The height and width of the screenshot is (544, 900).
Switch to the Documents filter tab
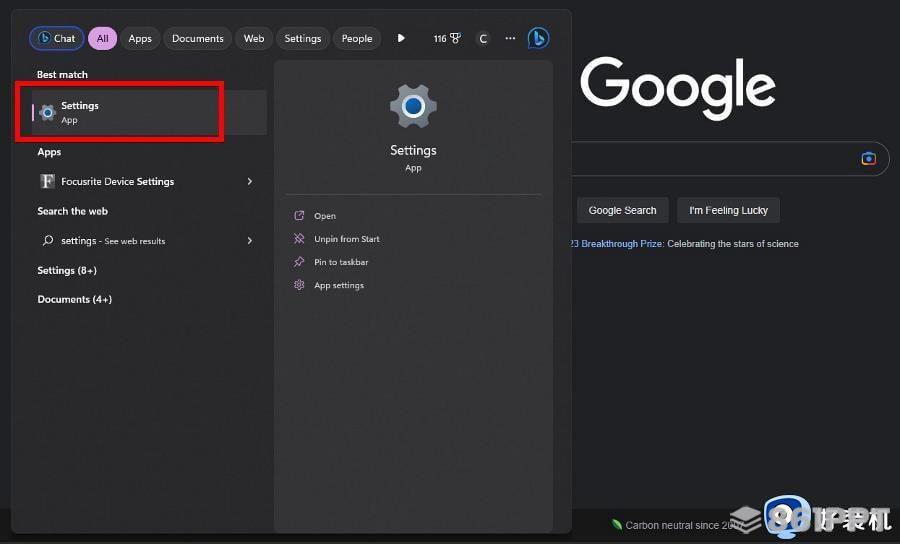(x=197, y=38)
